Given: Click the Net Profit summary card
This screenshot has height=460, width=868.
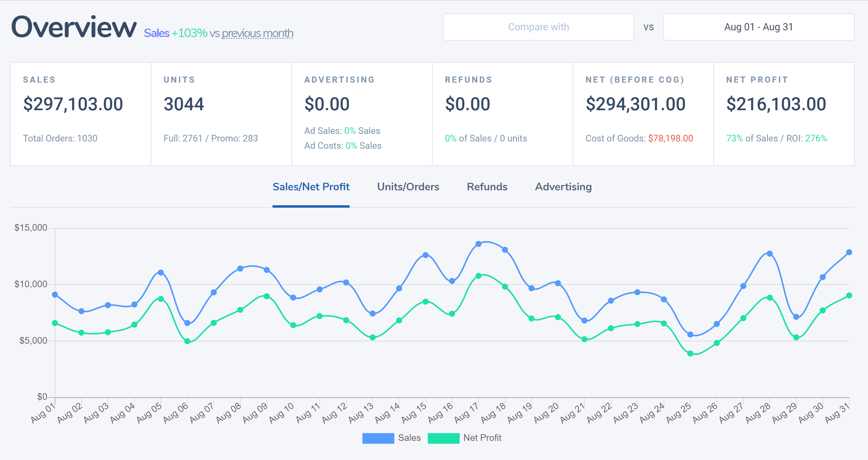Looking at the screenshot, I should pyautogui.click(x=784, y=114).
